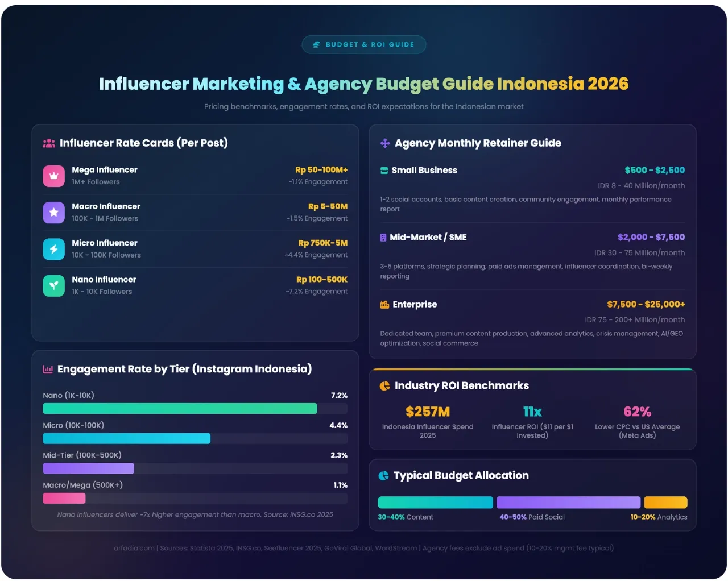Screen dimensions: 728x581
Task: Expand the Typical Budget Allocation panel
Action: [460, 475]
